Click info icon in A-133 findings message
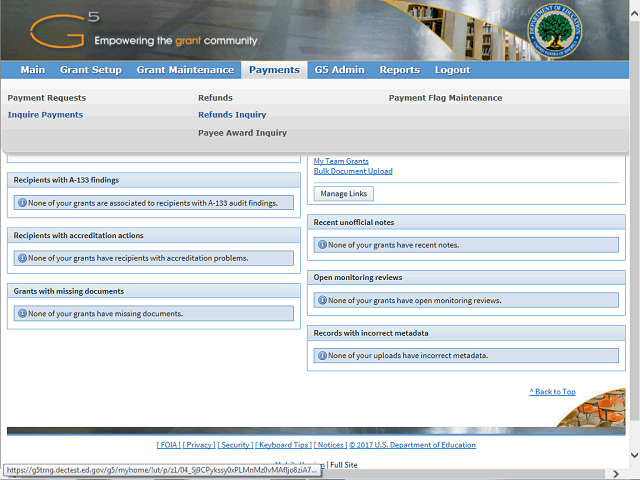640x480 pixels. 22,202
